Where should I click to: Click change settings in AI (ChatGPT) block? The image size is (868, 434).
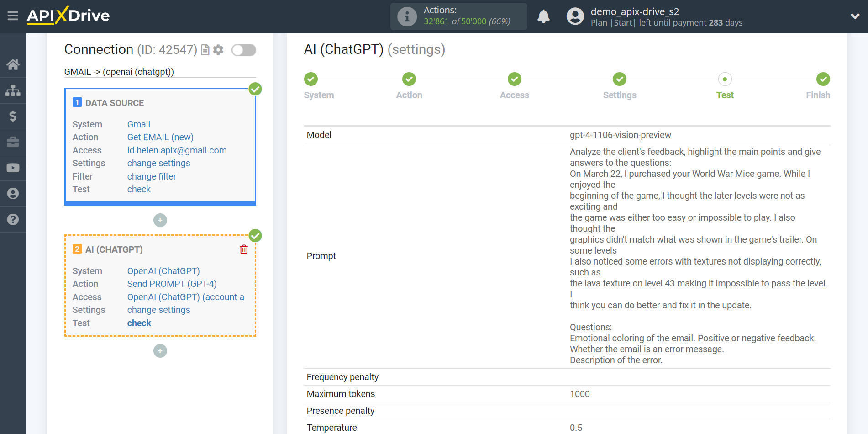[158, 310]
